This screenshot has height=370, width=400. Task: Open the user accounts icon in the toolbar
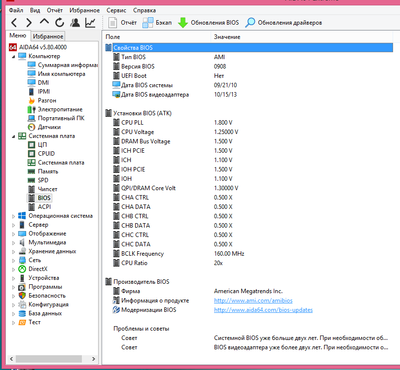pos(75,23)
